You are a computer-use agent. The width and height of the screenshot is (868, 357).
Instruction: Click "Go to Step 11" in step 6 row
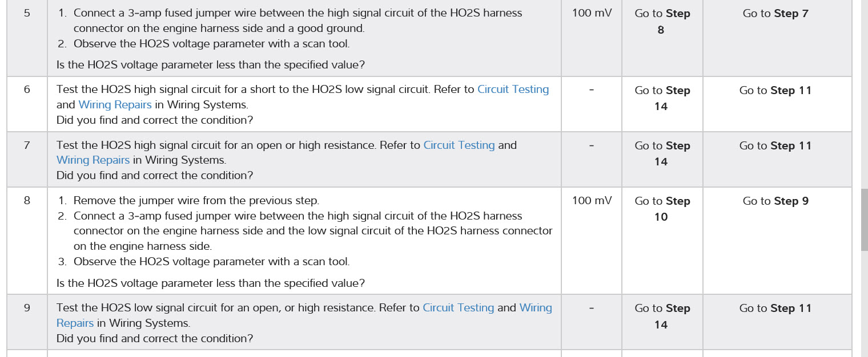(775, 91)
